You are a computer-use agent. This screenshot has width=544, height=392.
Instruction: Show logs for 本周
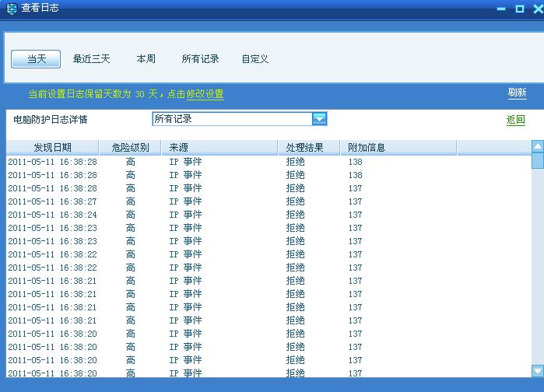pos(146,59)
